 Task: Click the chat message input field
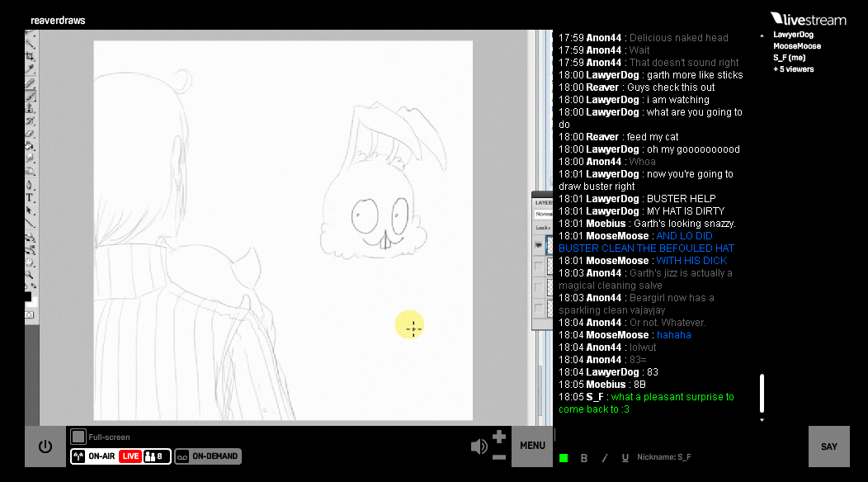(x=677, y=435)
